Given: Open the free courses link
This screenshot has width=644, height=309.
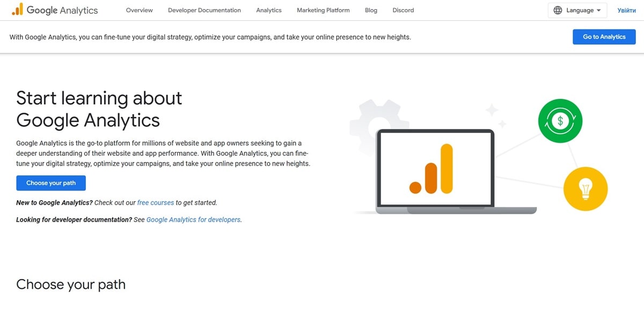Looking at the screenshot, I should point(156,203).
